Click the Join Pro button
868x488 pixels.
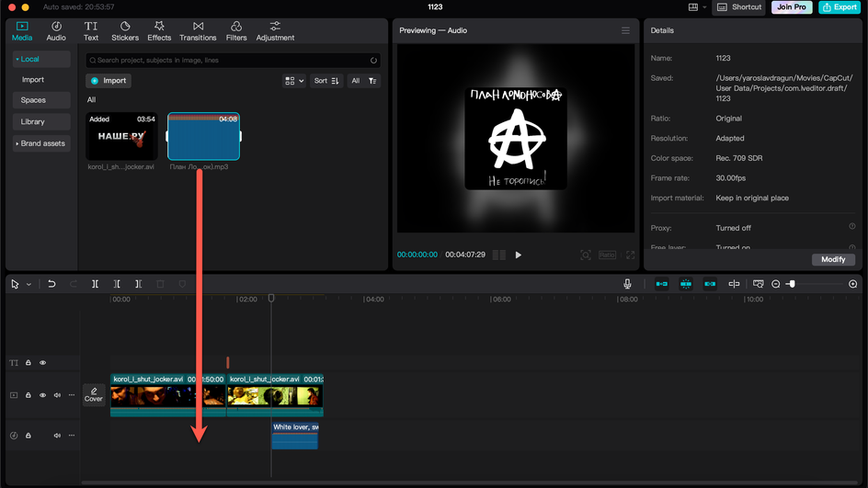point(792,7)
